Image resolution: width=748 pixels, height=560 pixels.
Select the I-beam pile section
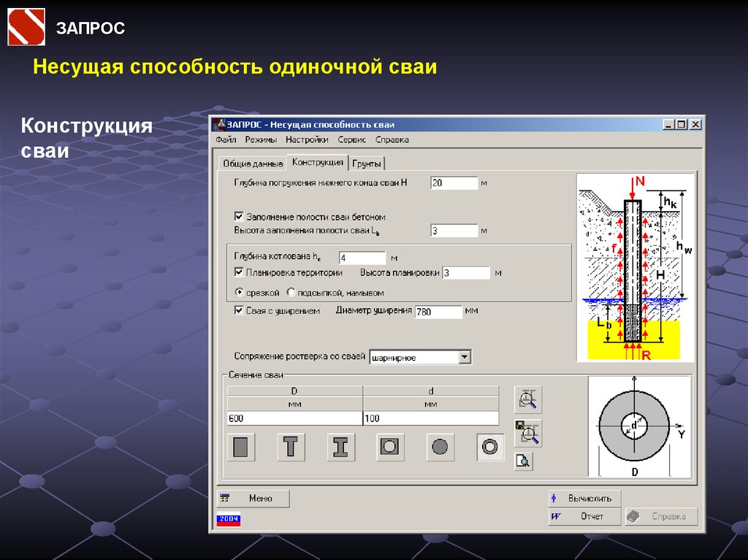(340, 447)
